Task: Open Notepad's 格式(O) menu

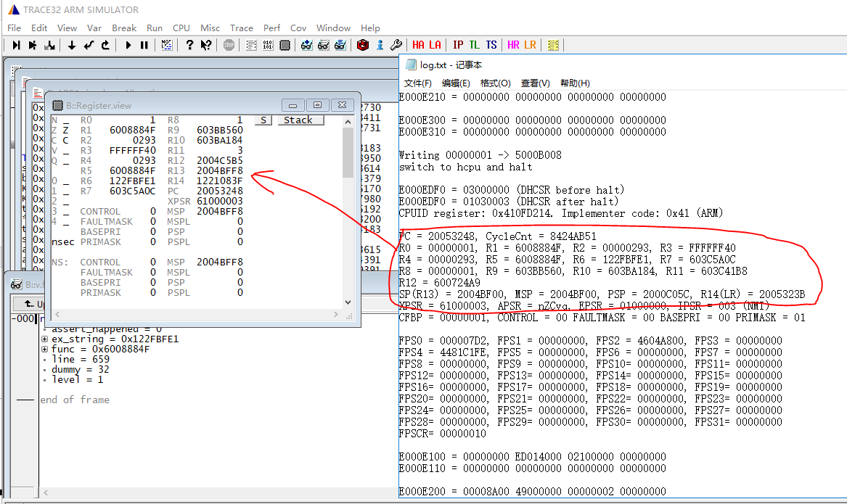Action: click(495, 83)
